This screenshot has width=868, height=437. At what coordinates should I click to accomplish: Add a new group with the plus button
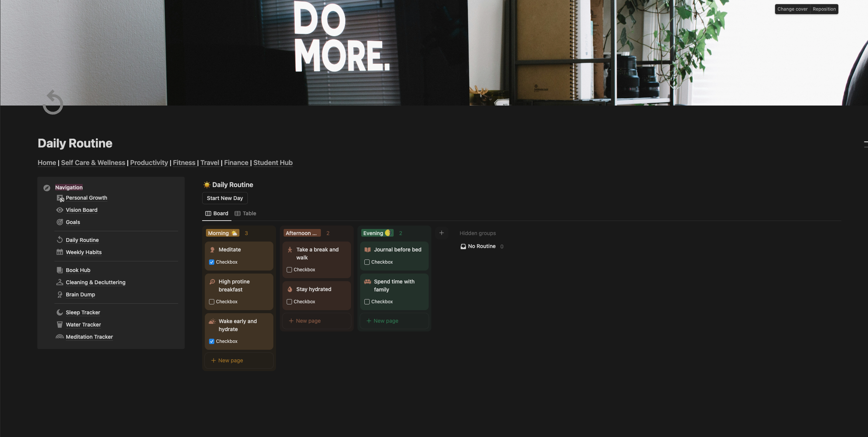(x=442, y=233)
